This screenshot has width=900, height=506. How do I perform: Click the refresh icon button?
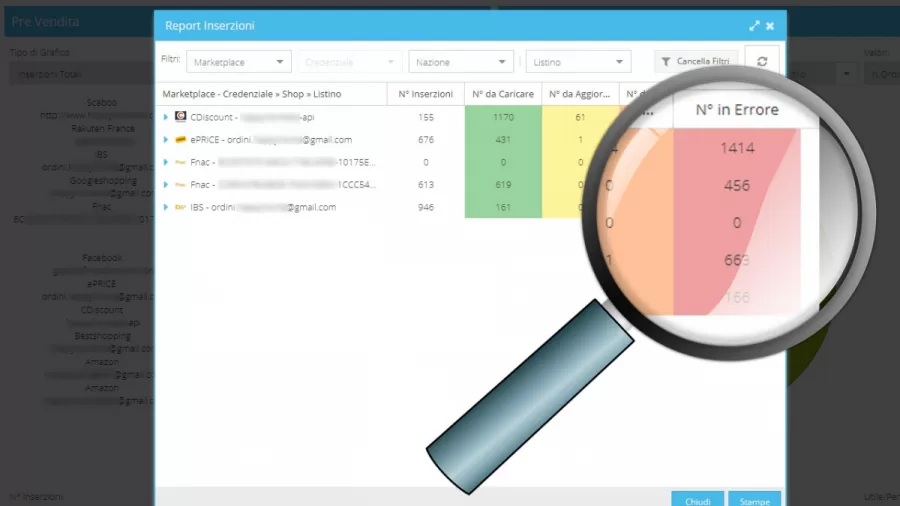tap(762, 61)
